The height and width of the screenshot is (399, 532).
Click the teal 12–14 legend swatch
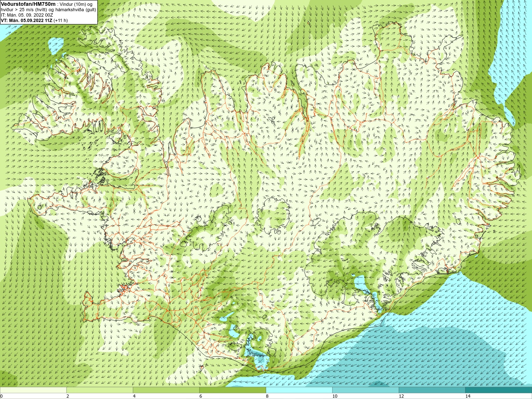(x=432, y=390)
